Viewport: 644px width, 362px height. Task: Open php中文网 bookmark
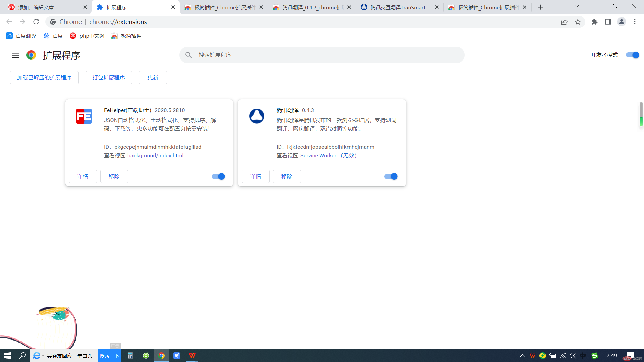87,36
